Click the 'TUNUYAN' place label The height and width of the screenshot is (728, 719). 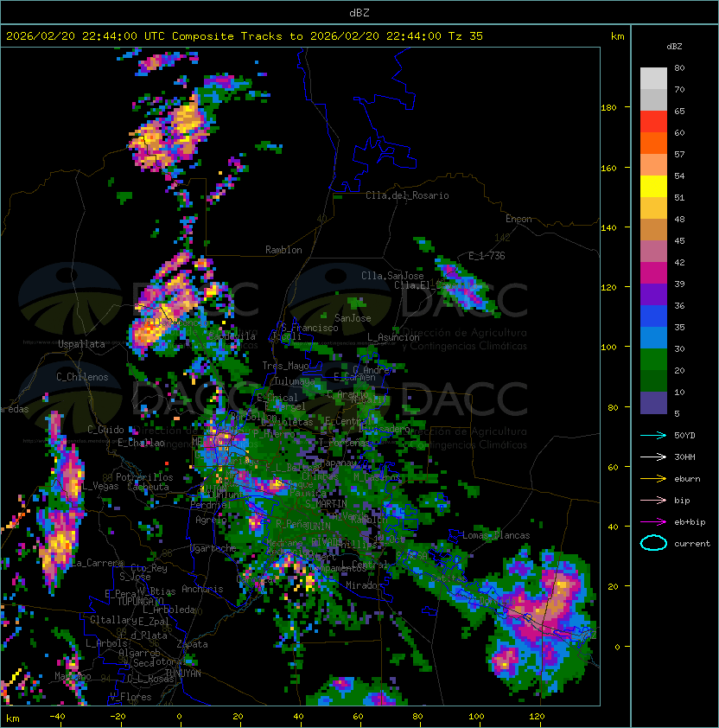(x=183, y=674)
